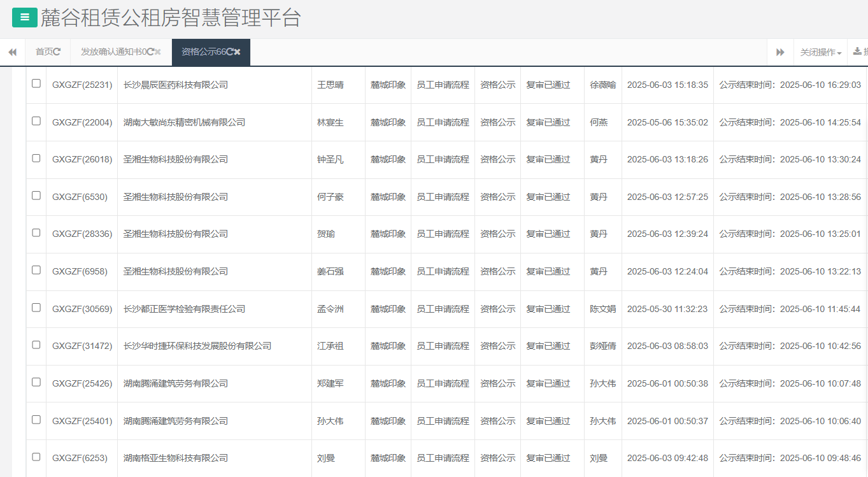Click the green hamburger menu button
The width and height of the screenshot is (868, 477).
point(25,18)
